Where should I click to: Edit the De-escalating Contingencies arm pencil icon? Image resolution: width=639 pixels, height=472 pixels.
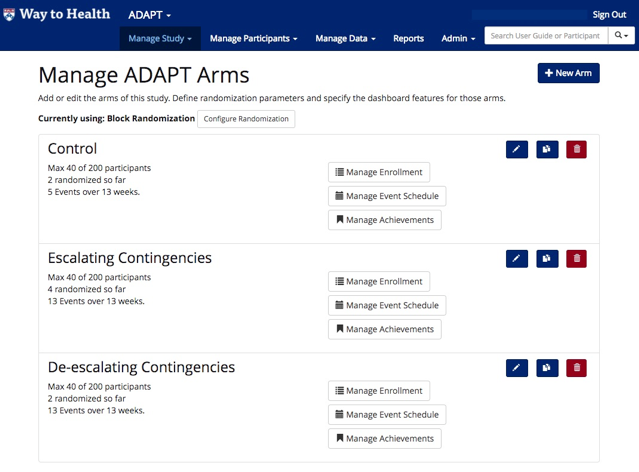[x=517, y=368]
